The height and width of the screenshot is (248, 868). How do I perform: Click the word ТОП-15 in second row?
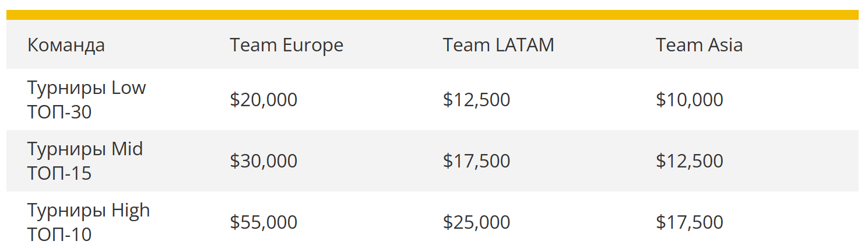[x=59, y=173]
